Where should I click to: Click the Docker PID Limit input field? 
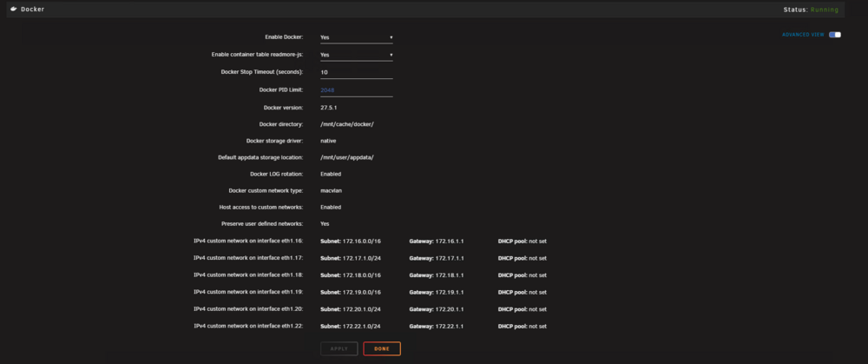tap(357, 89)
